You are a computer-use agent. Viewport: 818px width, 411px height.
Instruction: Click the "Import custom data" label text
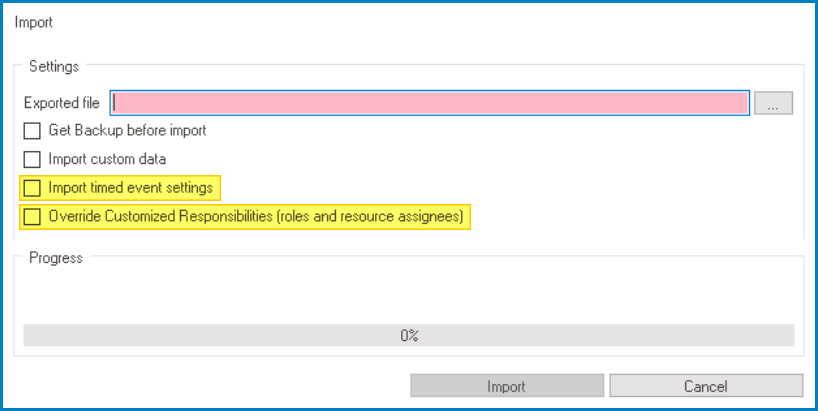(107, 159)
